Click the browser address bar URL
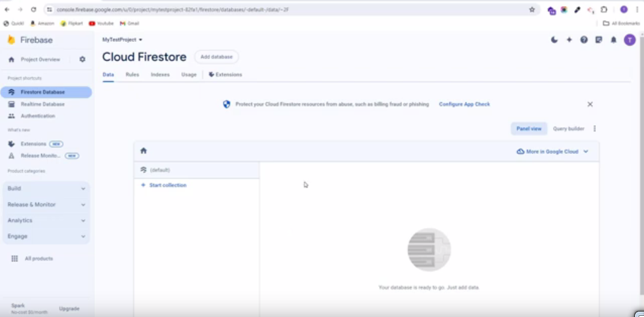 [x=172, y=10]
